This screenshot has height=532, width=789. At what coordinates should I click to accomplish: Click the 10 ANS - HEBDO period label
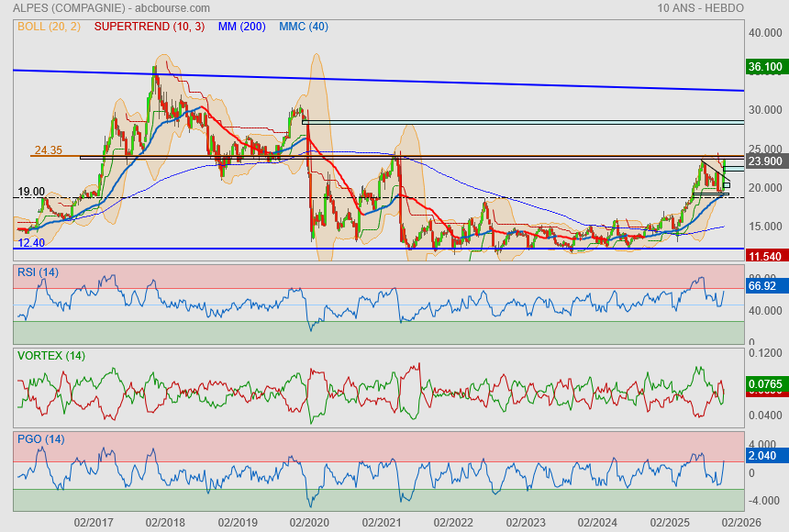click(700, 7)
